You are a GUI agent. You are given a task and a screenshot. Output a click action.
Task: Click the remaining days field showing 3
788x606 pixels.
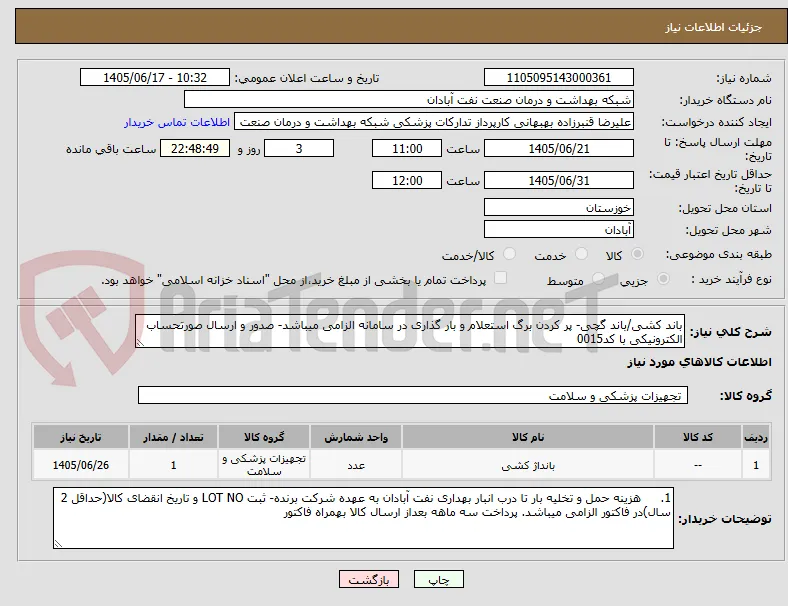pyautogui.click(x=299, y=149)
